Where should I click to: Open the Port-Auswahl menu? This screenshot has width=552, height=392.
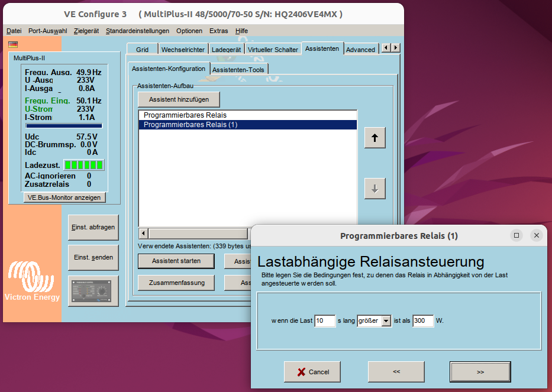[47, 31]
